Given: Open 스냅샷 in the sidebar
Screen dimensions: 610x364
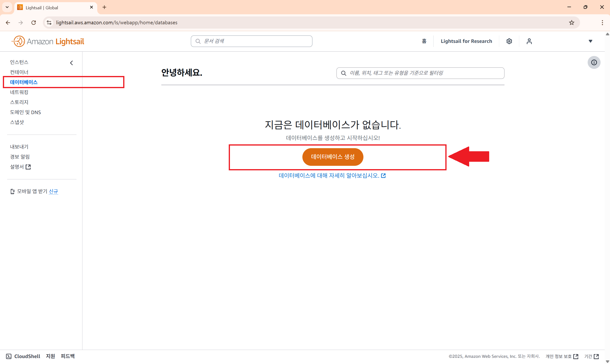Looking at the screenshot, I should 17,122.
